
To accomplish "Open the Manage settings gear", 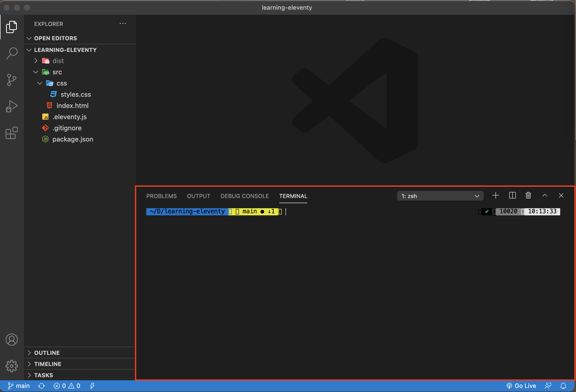I will pos(11,366).
